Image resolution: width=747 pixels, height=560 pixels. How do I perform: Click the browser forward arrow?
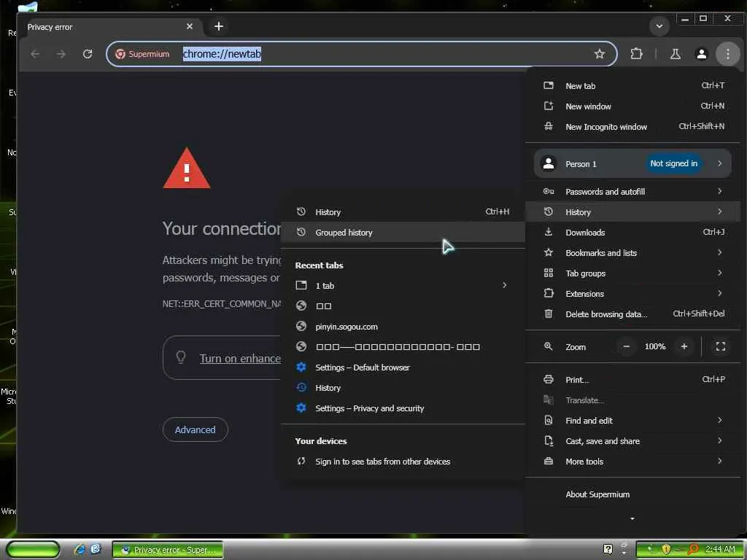pos(61,54)
